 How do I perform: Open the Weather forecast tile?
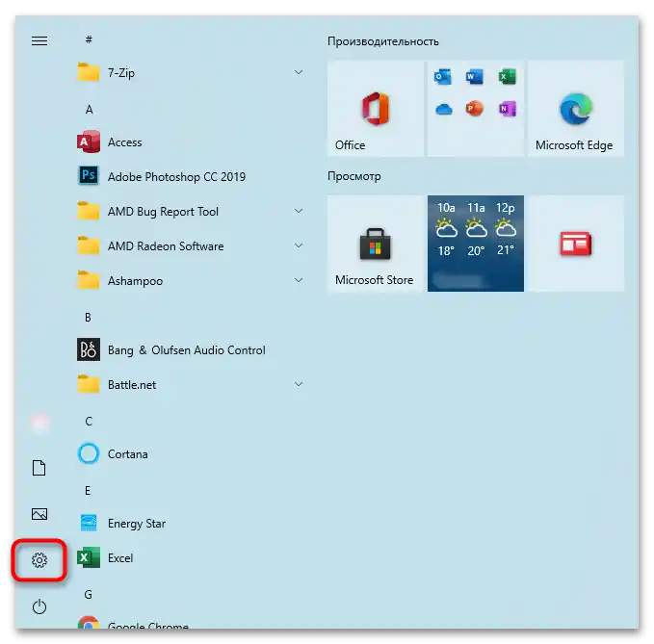[x=476, y=244]
